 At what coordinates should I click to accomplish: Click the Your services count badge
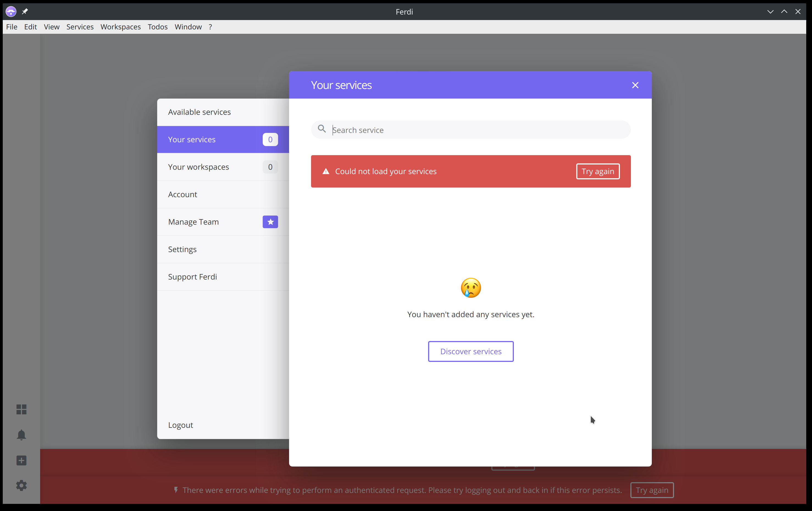pos(270,139)
